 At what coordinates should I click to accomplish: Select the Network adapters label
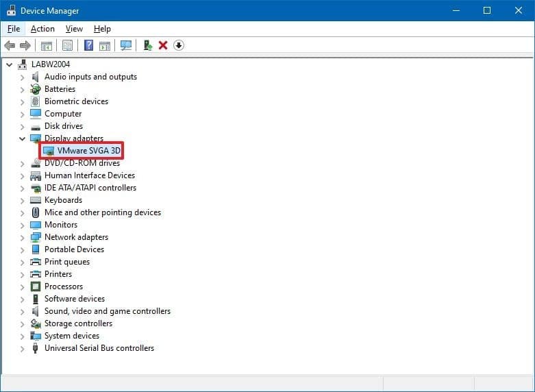pos(77,237)
